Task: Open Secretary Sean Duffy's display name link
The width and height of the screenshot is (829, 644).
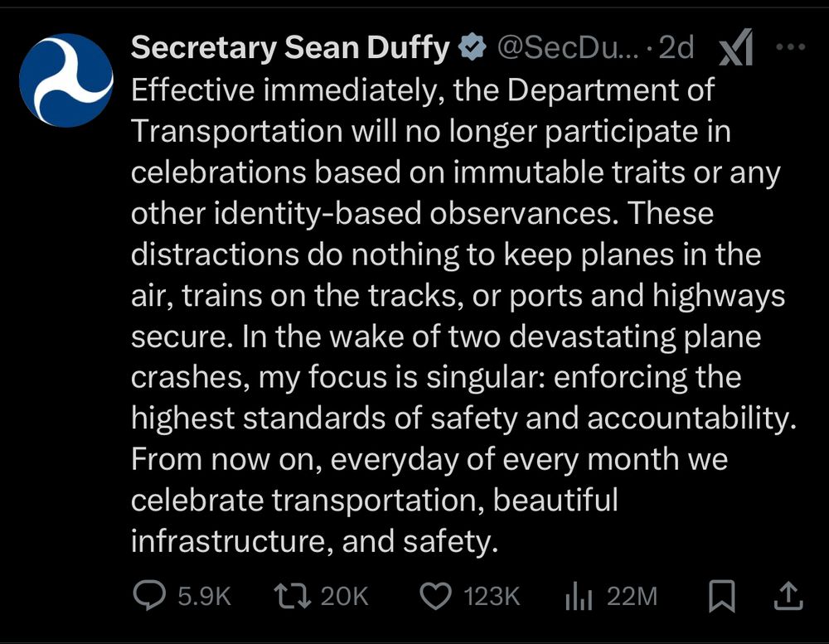Action: point(289,47)
